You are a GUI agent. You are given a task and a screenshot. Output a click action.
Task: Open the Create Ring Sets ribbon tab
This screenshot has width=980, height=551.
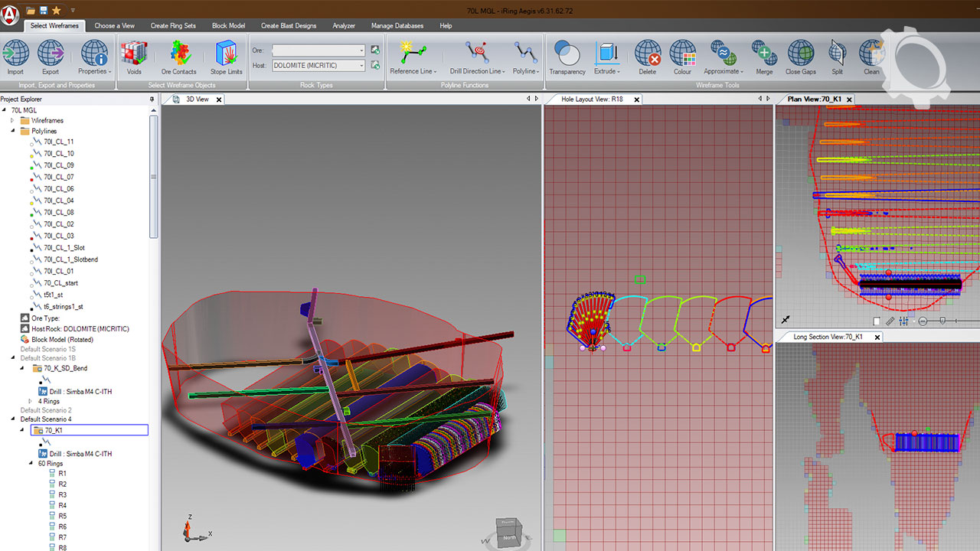pyautogui.click(x=173, y=25)
